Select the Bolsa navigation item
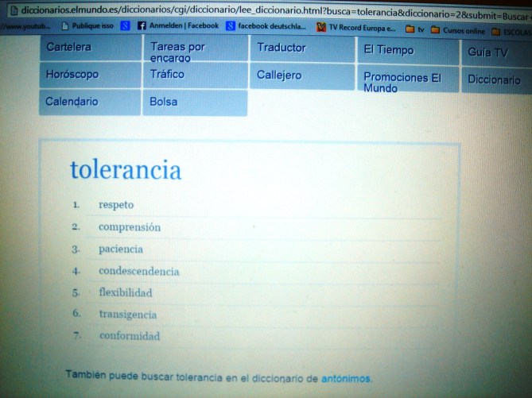532x398 pixels. (x=164, y=102)
